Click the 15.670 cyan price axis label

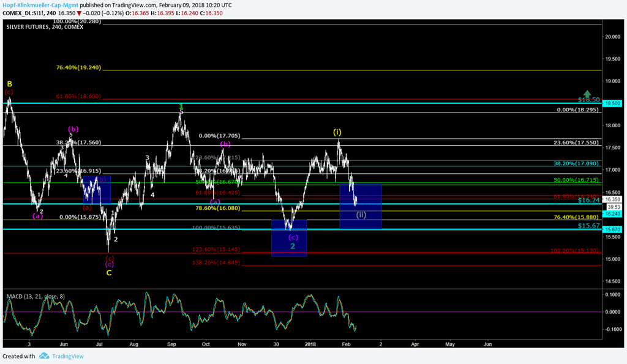pos(614,229)
